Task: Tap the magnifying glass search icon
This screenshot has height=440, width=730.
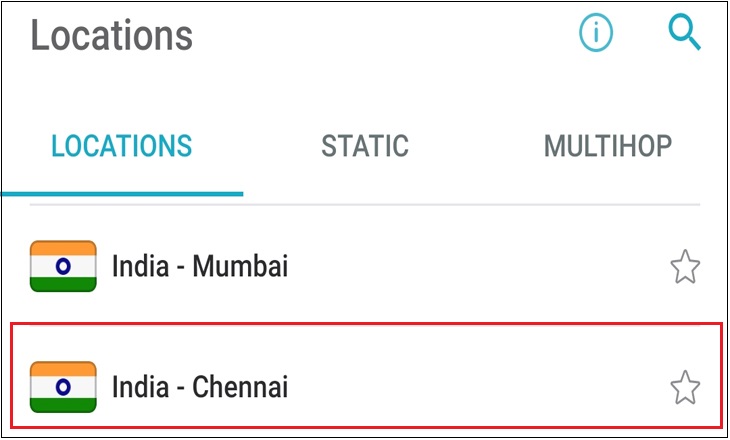Action: [684, 32]
